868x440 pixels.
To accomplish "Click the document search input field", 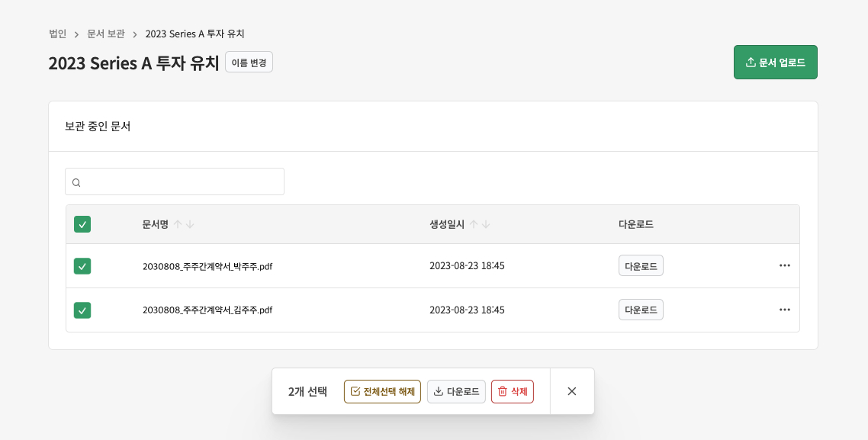I will 174,181.
